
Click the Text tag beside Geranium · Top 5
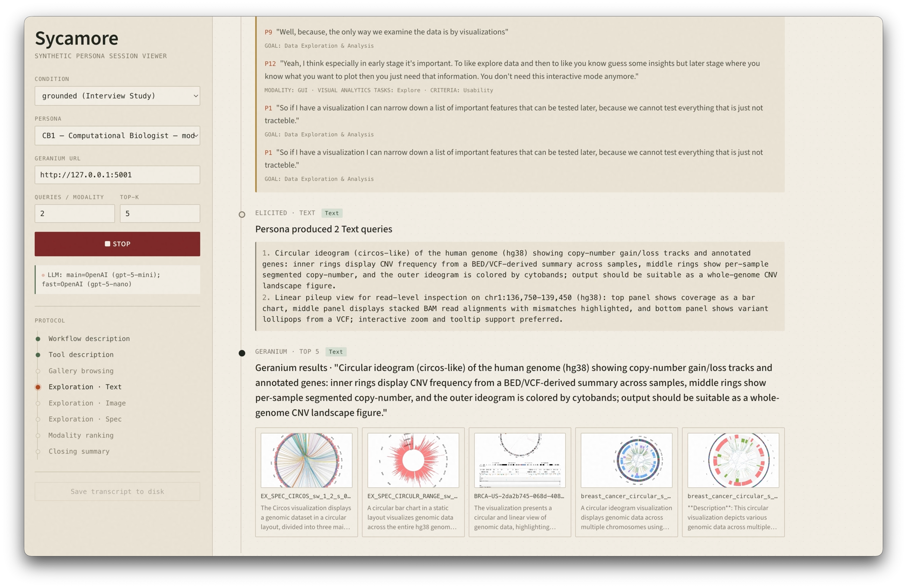pyautogui.click(x=335, y=352)
